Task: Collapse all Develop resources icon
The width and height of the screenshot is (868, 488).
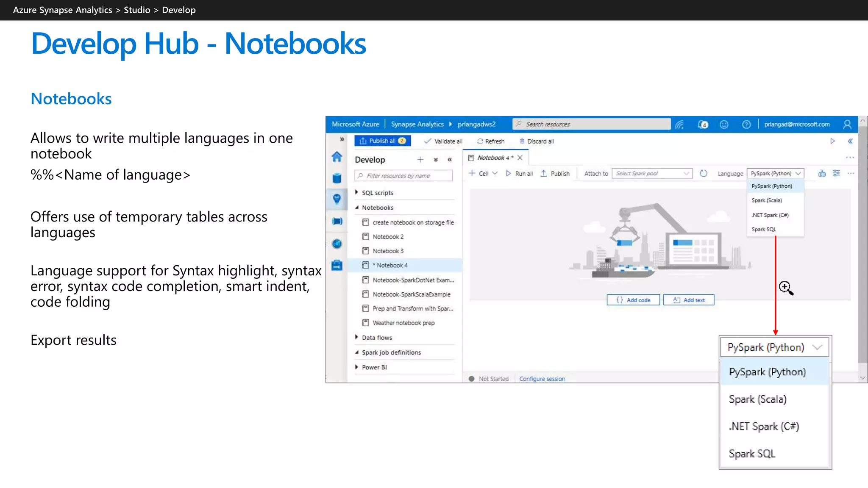Action: (436, 160)
